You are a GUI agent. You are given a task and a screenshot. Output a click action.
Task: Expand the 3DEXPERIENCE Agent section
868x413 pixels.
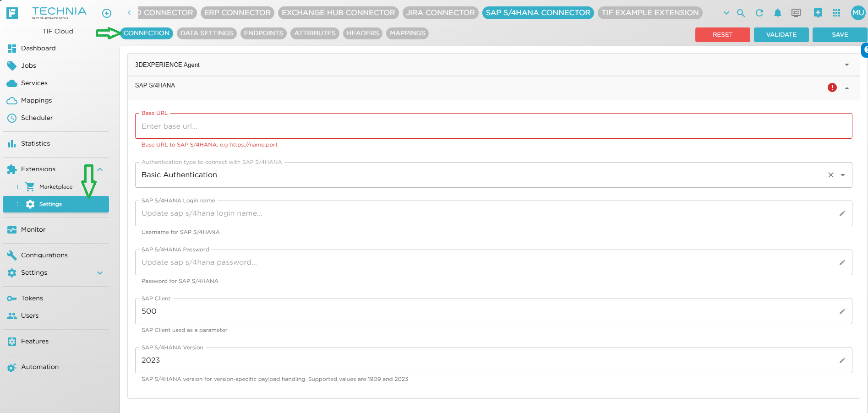[x=847, y=65]
